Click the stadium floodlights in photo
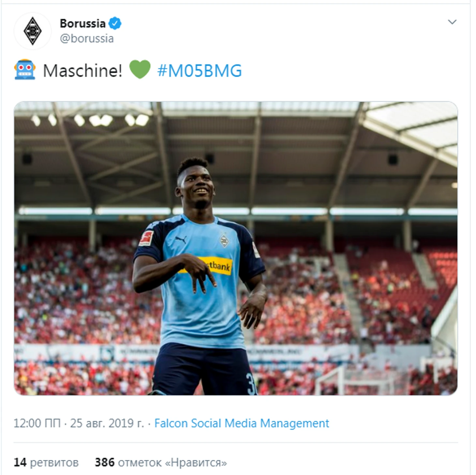The height and width of the screenshot is (475, 476). point(90,120)
